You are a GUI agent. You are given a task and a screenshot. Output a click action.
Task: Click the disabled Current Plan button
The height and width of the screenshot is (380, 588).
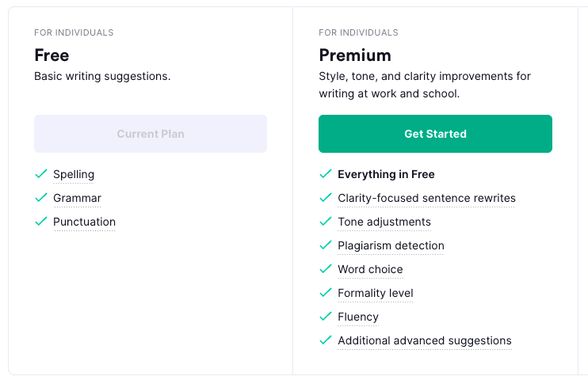coord(151,134)
